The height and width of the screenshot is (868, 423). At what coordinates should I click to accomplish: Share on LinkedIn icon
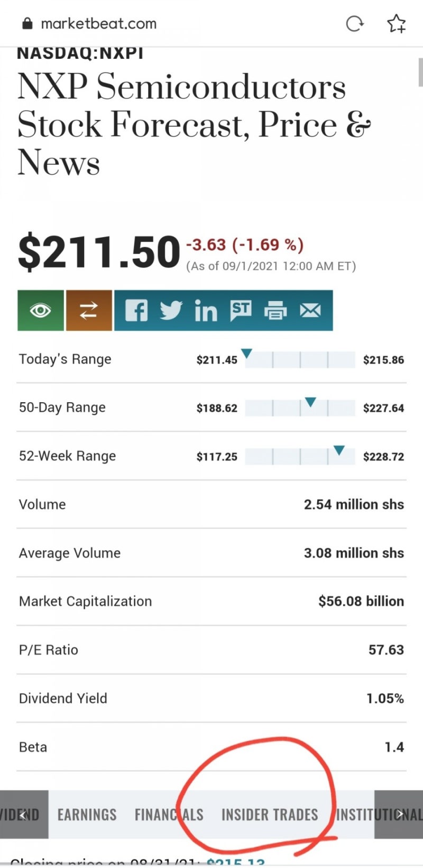pos(206,311)
